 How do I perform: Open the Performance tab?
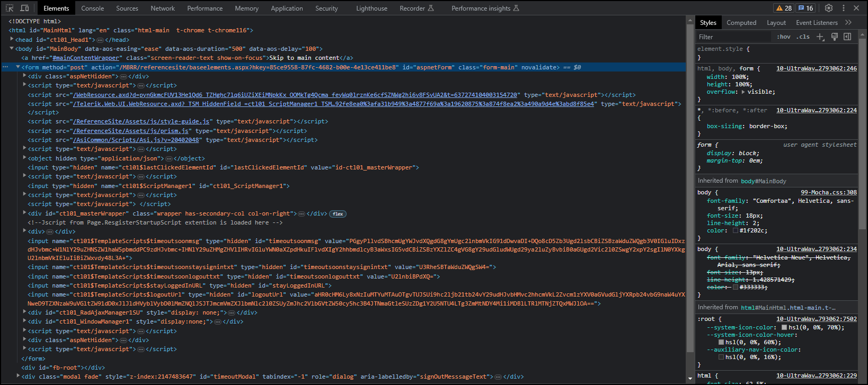tap(205, 8)
